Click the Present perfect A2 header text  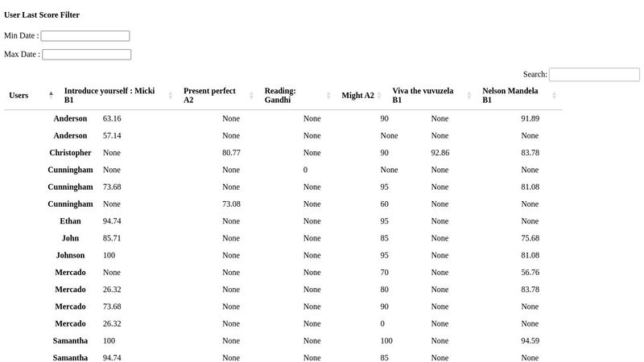pos(209,95)
